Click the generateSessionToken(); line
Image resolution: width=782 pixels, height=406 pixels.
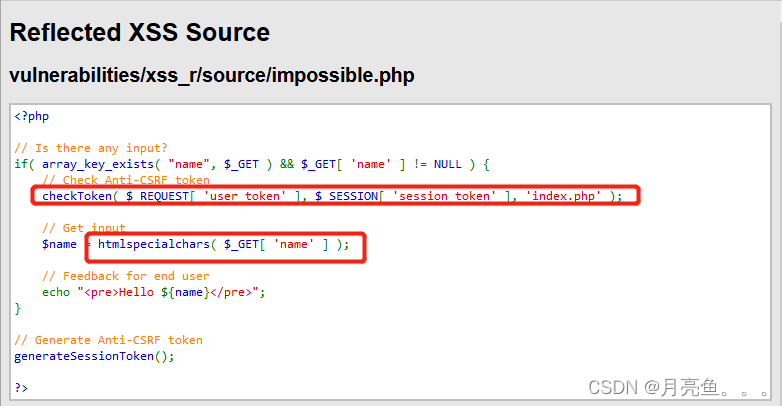pyautogui.click(x=94, y=356)
